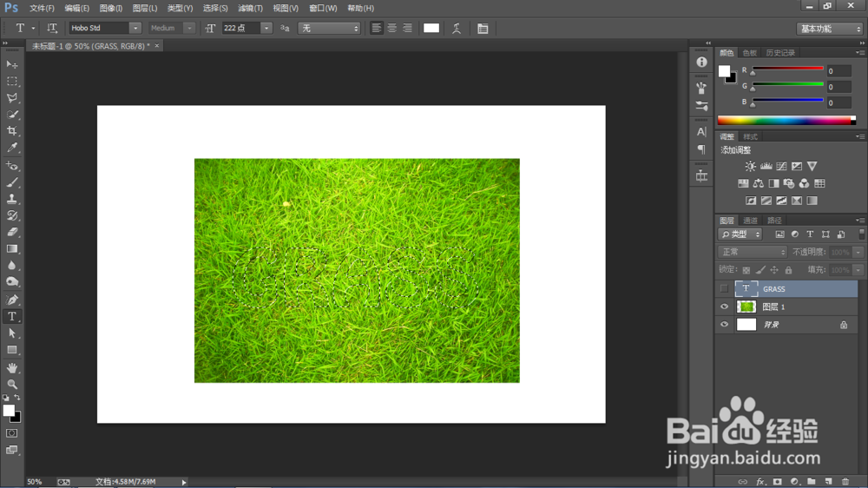Toggle lock position
Viewport: 868px width, 488px height.
[x=774, y=270]
